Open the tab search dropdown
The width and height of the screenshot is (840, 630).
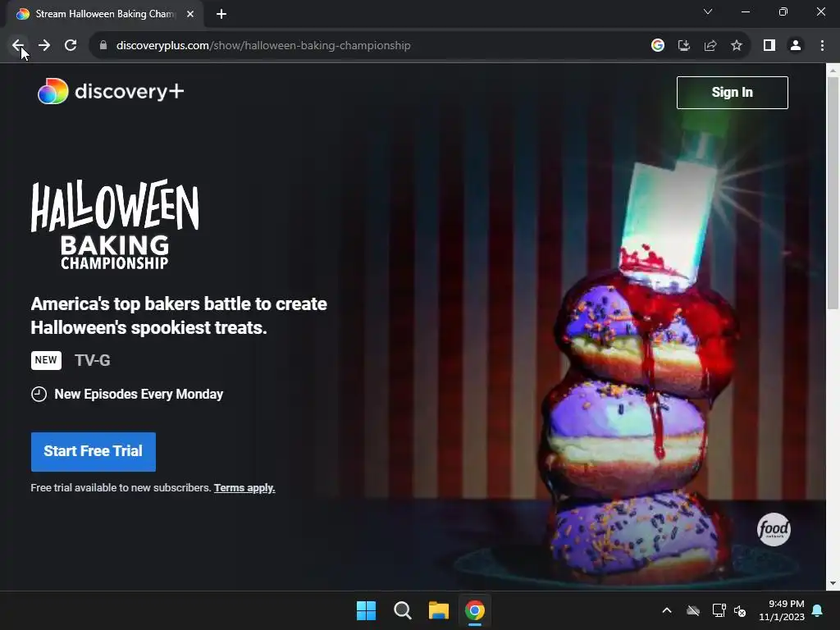tap(708, 11)
